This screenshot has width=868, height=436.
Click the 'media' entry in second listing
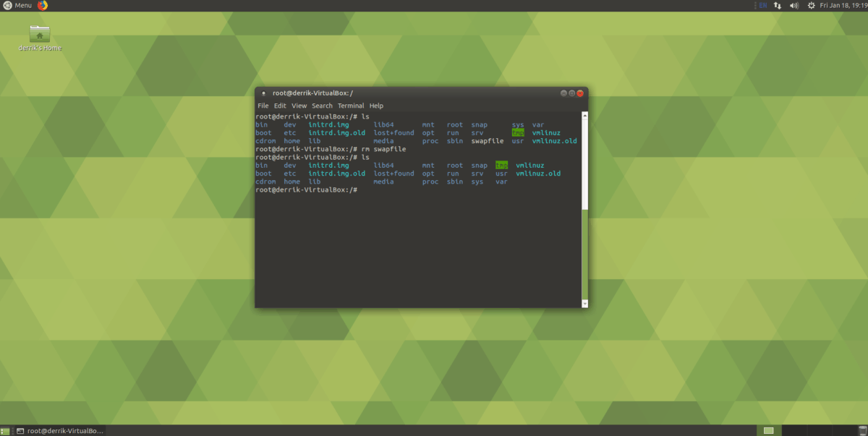(383, 181)
